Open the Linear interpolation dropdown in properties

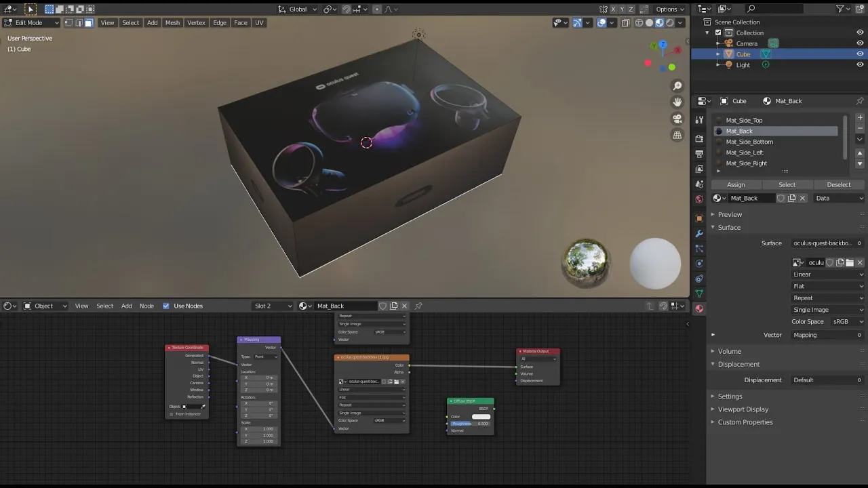tap(828, 274)
